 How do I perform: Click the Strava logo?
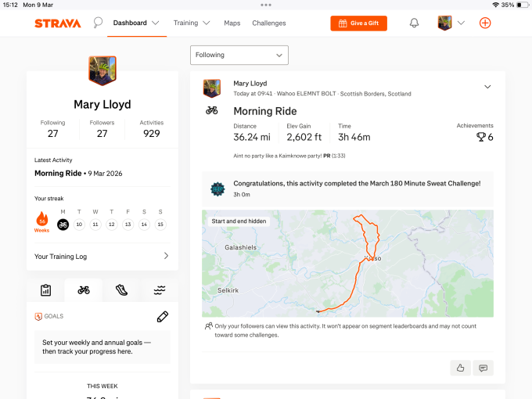pyautogui.click(x=57, y=23)
